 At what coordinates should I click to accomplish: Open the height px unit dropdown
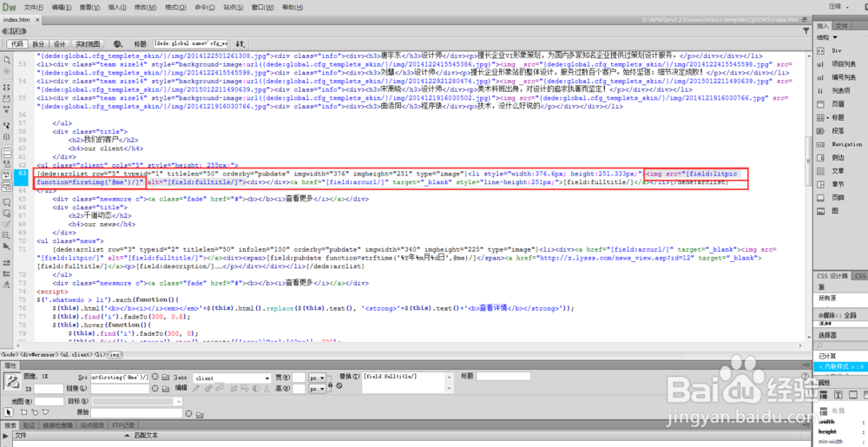pyautogui.click(x=318, y=389)
